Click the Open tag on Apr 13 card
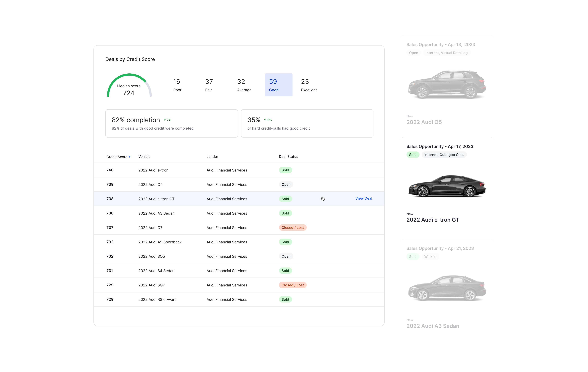 coord(413,53)
